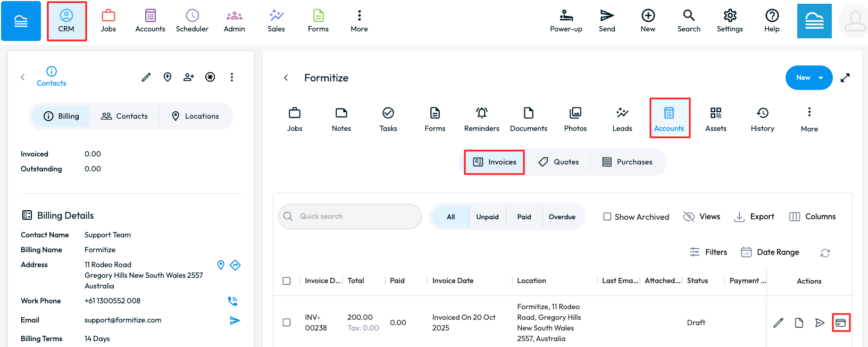Click the Send paper plane in the top bar
The image size is (868, 347).
[x=607, y=21]
